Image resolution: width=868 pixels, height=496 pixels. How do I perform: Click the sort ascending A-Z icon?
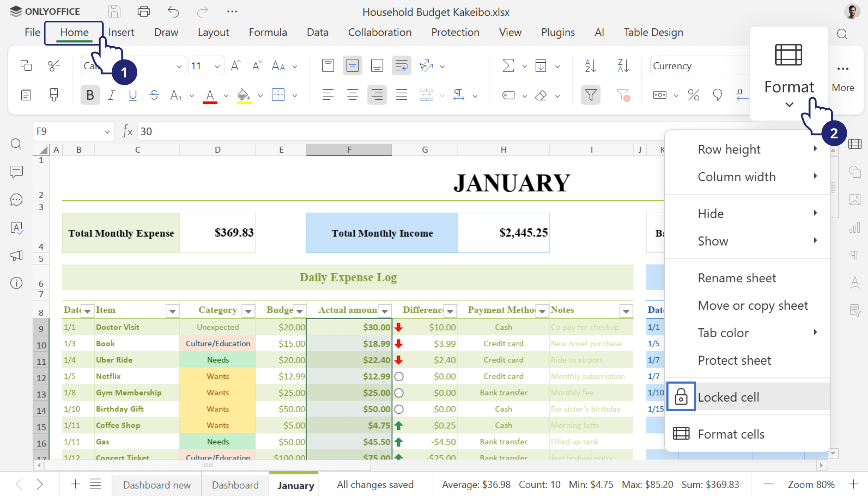click(590, 66)
